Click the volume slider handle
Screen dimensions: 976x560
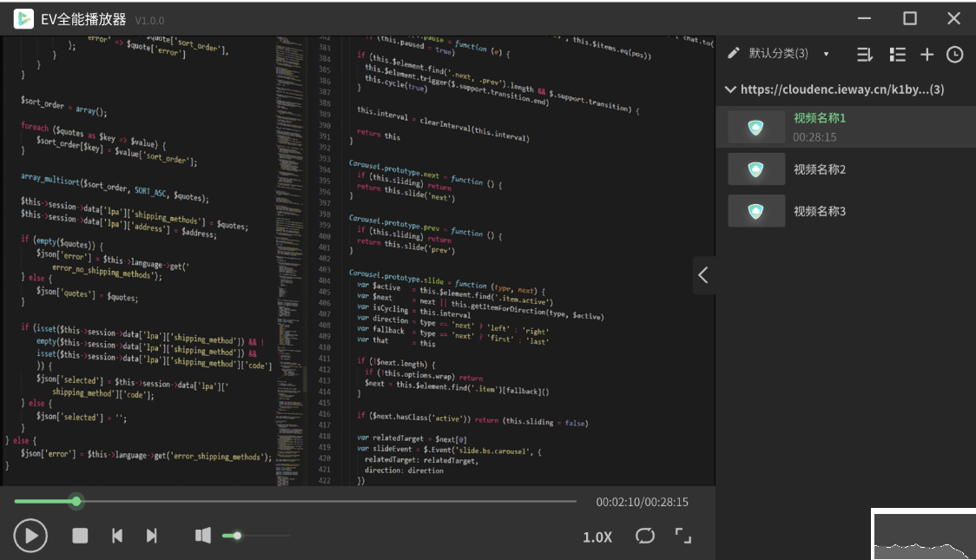pyautogui.click(x=237, y=536)
